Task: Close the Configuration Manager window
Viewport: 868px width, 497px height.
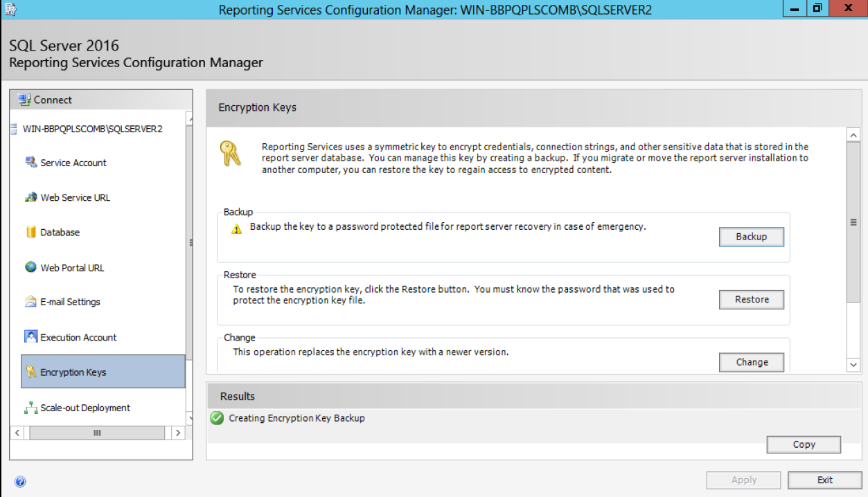Action: (848, 8)
